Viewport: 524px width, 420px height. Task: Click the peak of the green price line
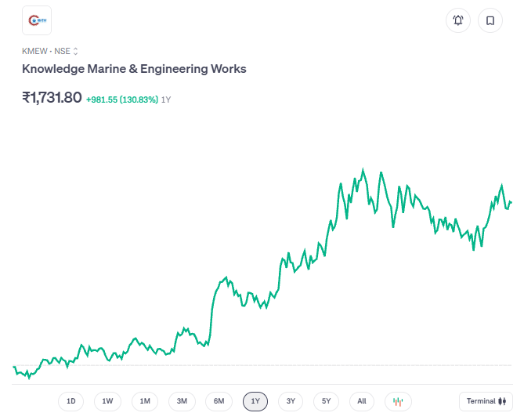tap(363, 169)
